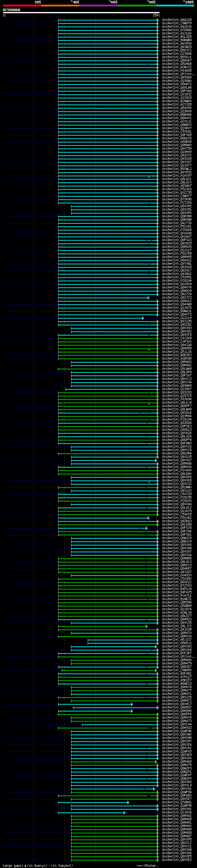
Task: Open hit UniRef100_C9W979
Action: [x=177, y=23]
